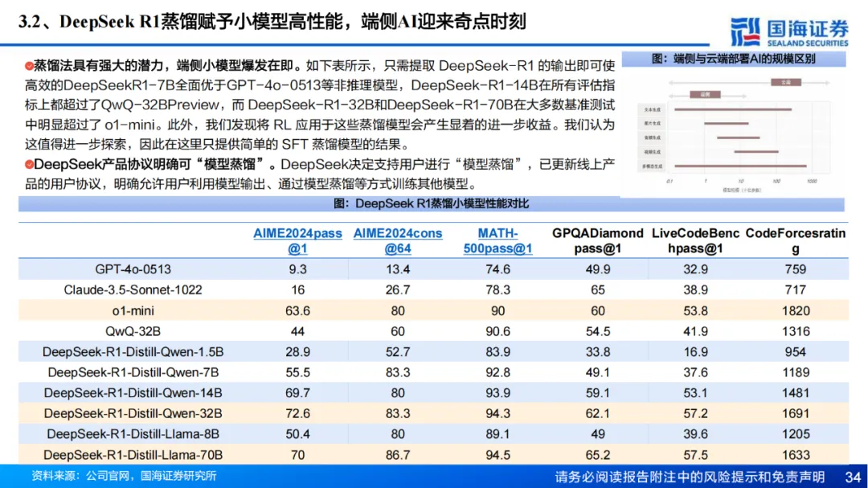Click the 954 rating for Qwen-1.5B

(796, 352)
